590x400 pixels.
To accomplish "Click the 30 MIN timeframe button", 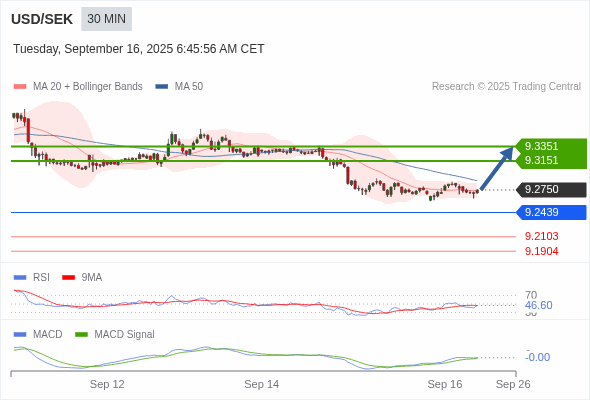I will (106, 19).
